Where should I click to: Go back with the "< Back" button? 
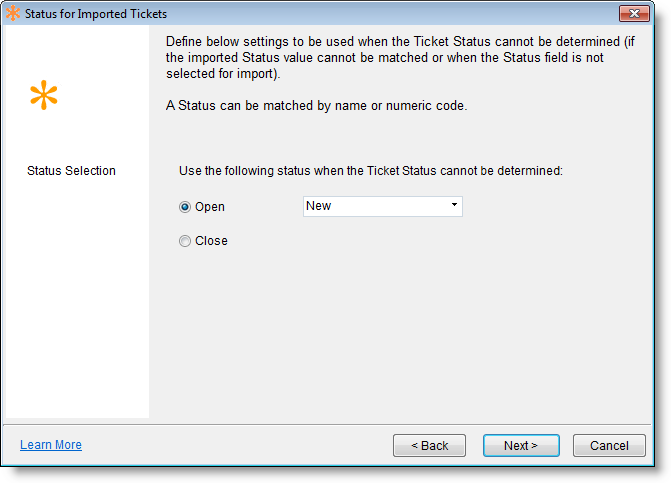(429, 445)
